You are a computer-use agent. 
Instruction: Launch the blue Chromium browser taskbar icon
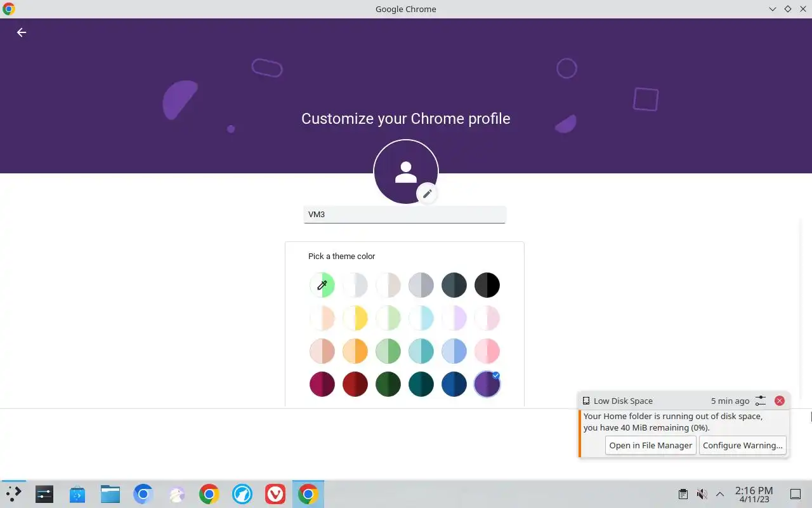tap(143, 494)
